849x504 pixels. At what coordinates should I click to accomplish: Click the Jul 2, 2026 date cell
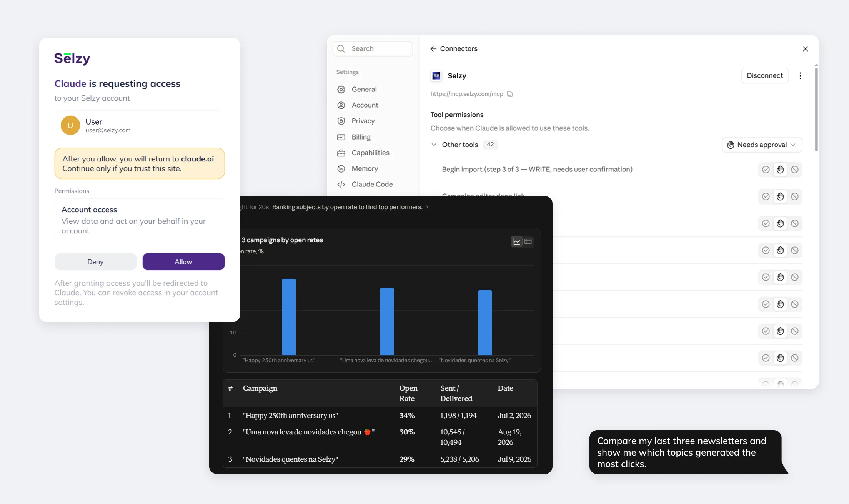[514, 416]
